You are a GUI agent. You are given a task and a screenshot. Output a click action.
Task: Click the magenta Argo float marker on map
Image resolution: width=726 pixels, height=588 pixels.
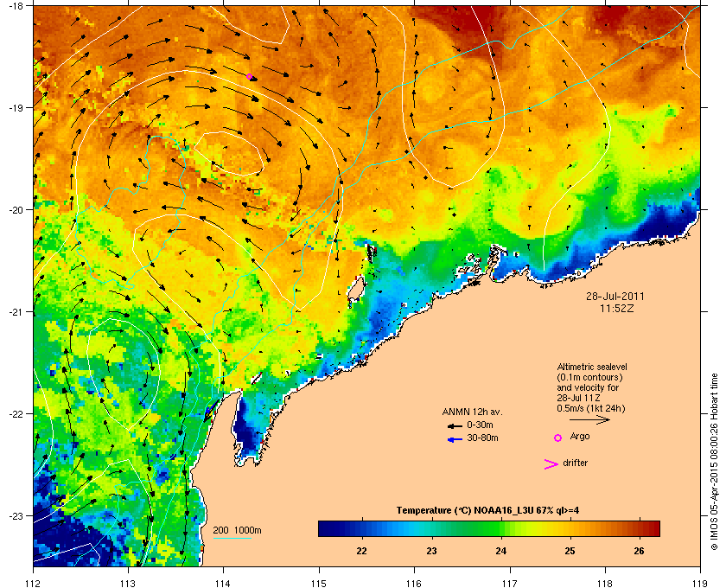click(x=249, y=77)
